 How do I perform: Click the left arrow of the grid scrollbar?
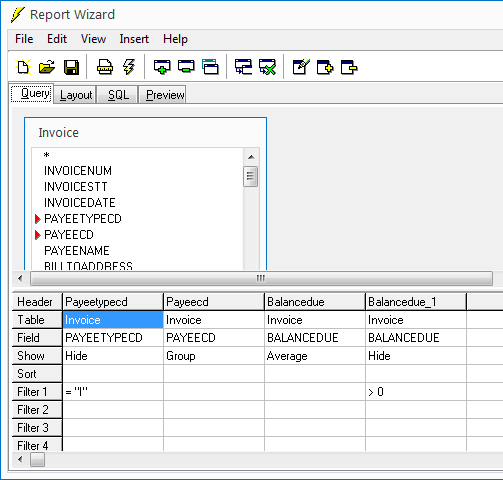point(20,460)
